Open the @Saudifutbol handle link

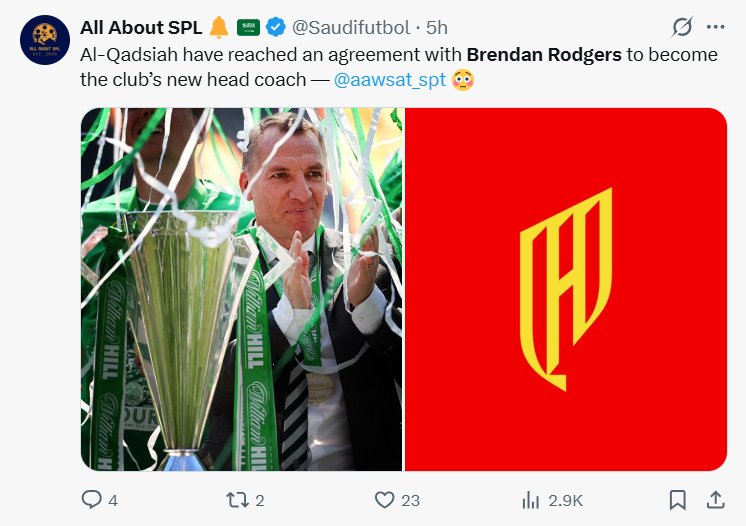click(350, 27)
